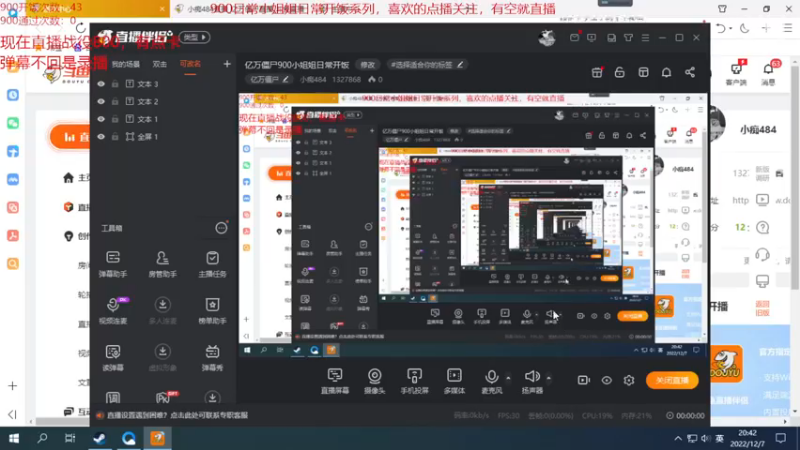This screenshot has width=800, height=450.
Task: Open the layout panel icon in room header
Action: (x=643, y=72)
